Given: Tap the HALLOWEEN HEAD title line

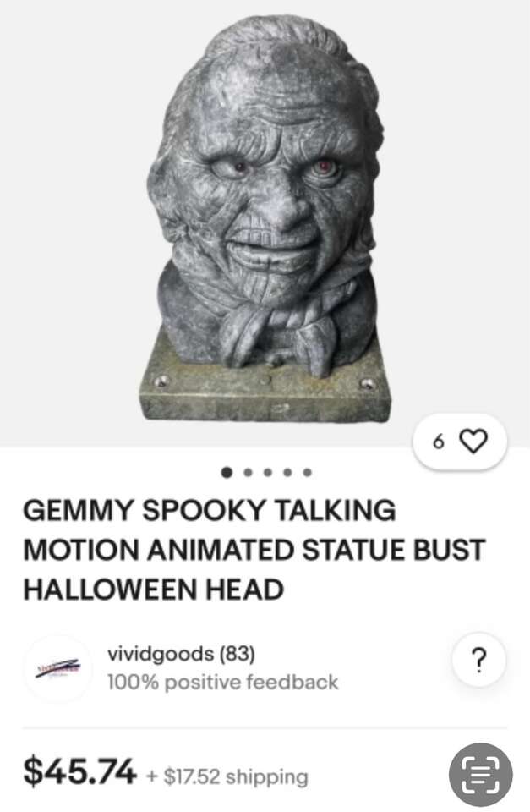Looking at the screenshot, I should (154, 590).
